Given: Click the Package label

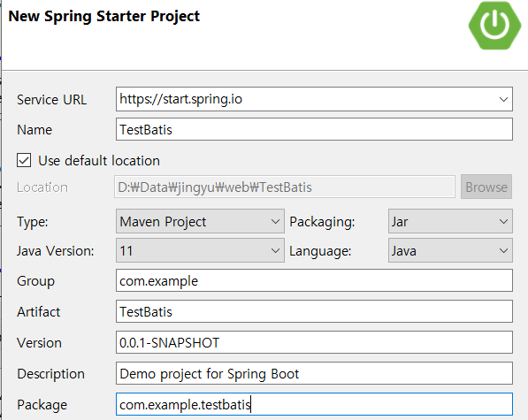Looking at the screenshot, I should click(x=42, y=404).
